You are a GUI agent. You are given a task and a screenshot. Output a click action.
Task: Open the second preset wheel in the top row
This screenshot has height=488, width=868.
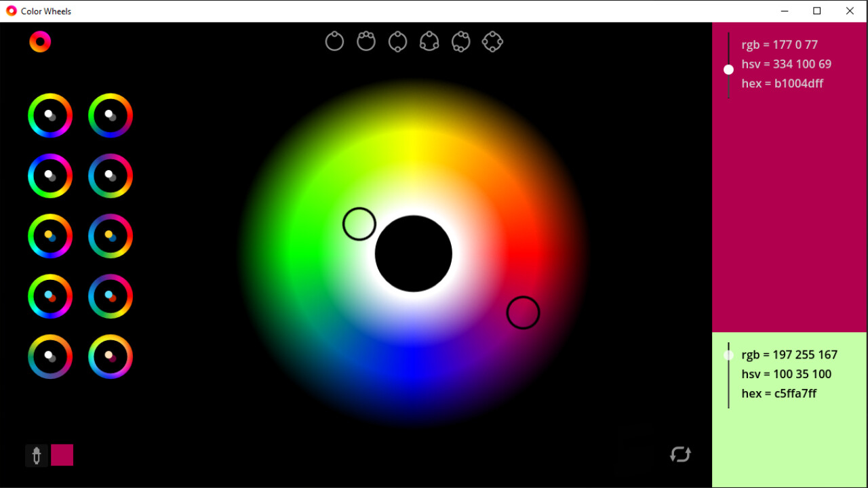coord(111,115)
